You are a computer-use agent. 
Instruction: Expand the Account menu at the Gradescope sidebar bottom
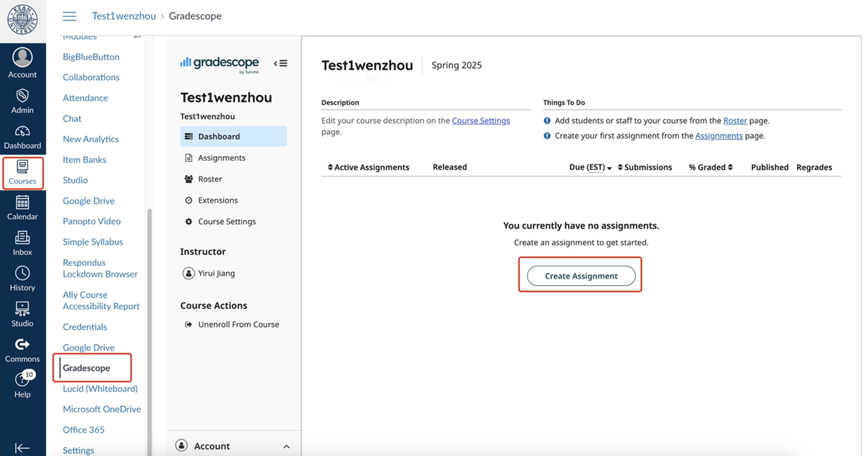point(234,446)
